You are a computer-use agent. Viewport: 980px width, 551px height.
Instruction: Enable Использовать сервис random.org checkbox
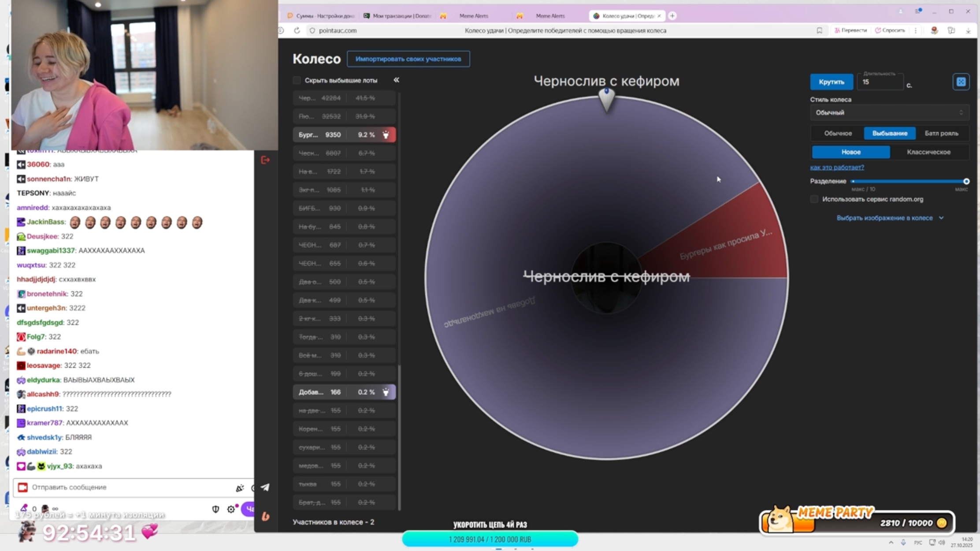click(814, 199)
